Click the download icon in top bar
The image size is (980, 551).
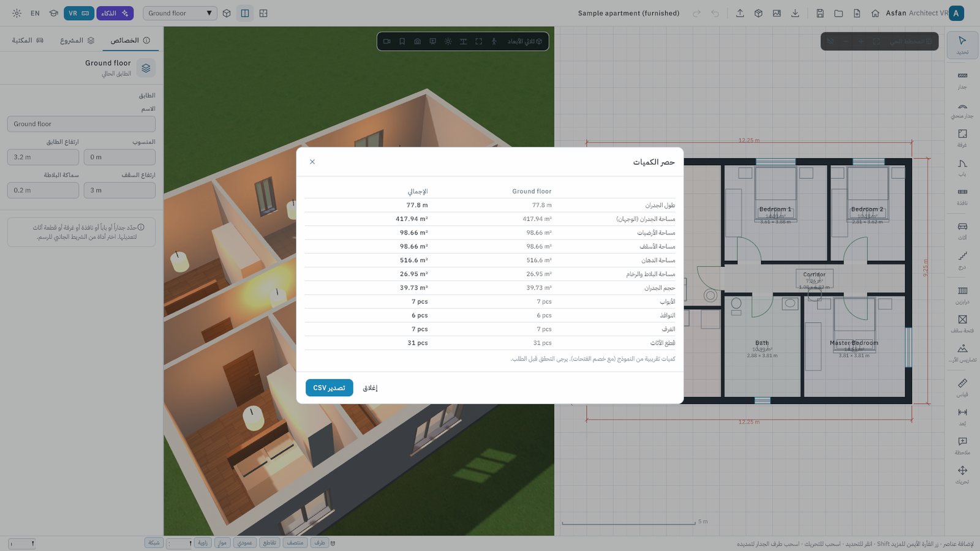pyautogui.click(x=795, y=13)
